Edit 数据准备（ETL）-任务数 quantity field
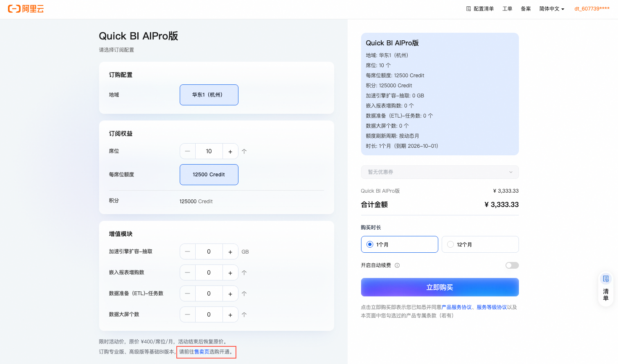This screenshot has width=618, height=364. (209, 293)
